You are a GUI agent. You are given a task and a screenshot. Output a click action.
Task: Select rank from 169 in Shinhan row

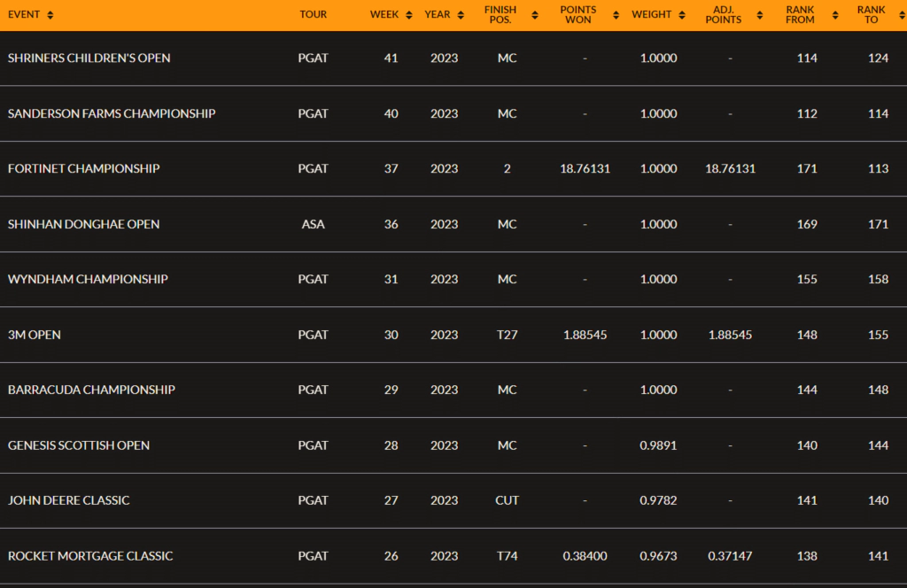tap(807, 224)
